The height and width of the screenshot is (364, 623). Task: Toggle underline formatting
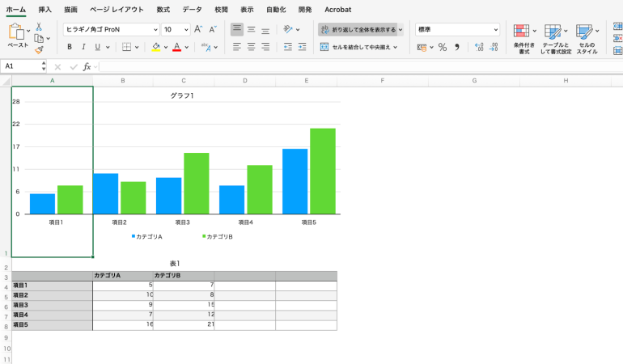[x=97, y=47]
